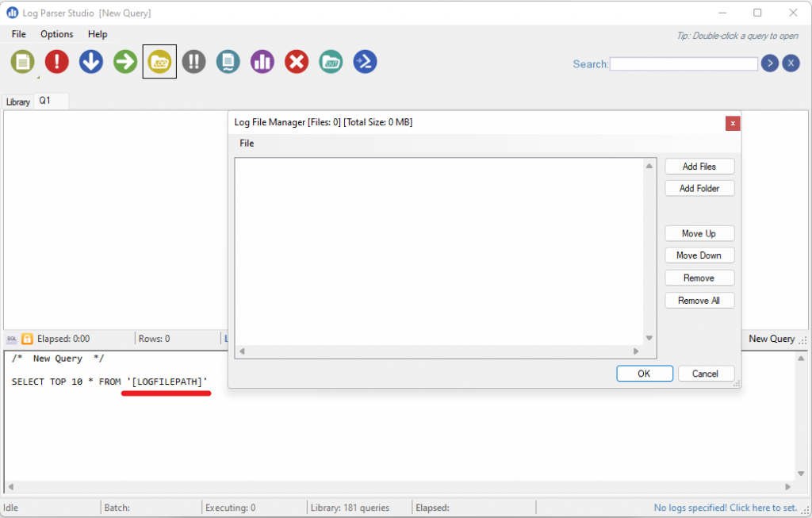Click the Move Down button
The height and width of the screenshot is (518, 812).
point(699,255)
